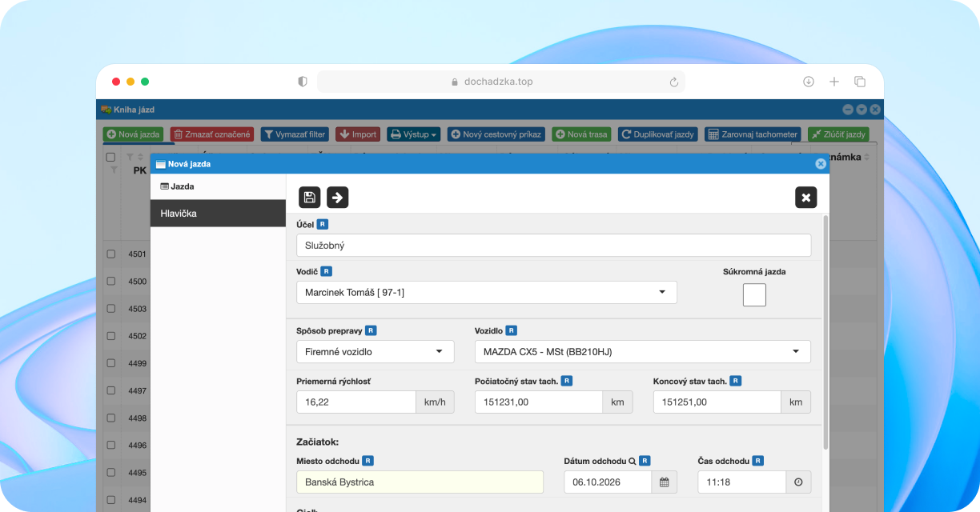Click the magnifier icon next to Dátum odchodu
The width and height of the screenshot is (980, 512).
point(632,461)
